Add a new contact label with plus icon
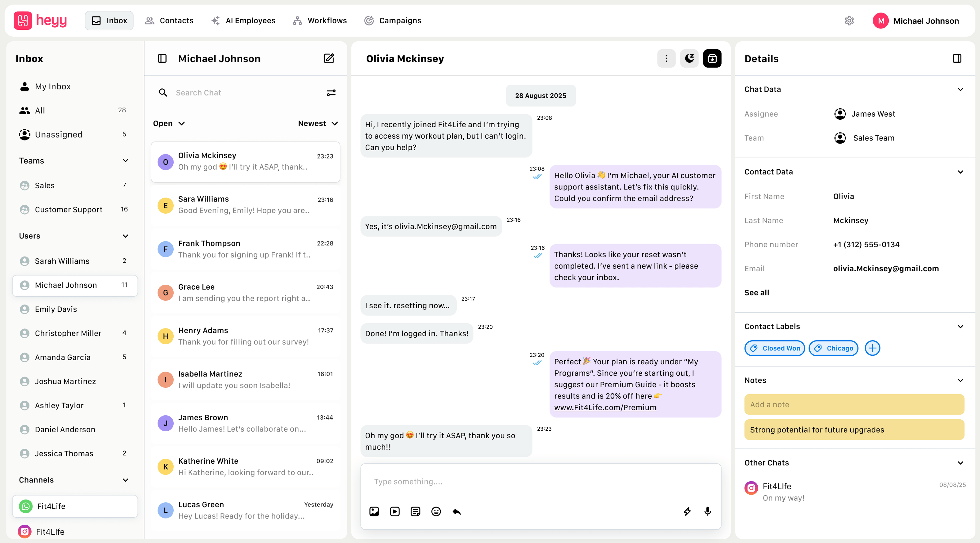The width and height of the screenshot is (980, 543). coord(872,348)
